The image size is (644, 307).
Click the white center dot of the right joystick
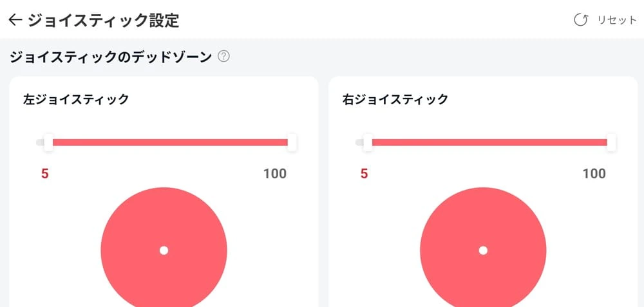coord(483,250)
